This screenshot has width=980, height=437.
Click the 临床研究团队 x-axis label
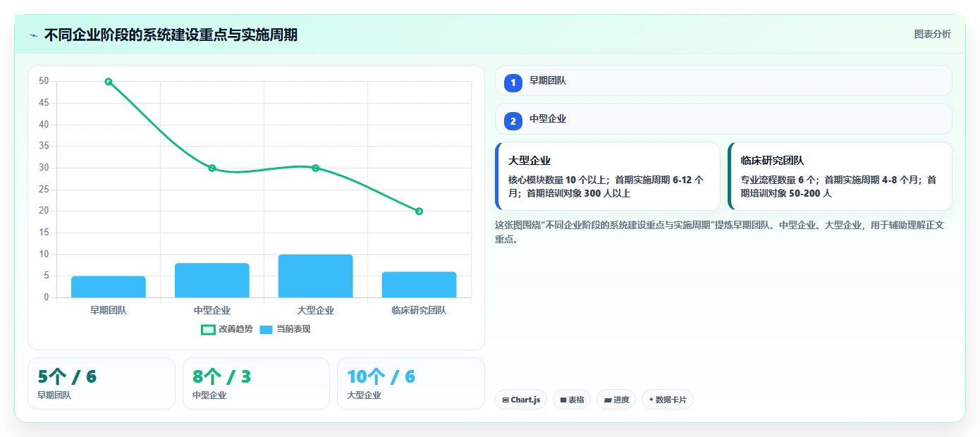click(419, 310)
